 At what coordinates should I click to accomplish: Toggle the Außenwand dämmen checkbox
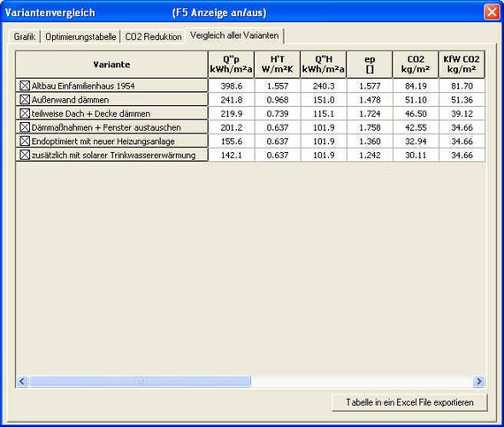point(25,100)
